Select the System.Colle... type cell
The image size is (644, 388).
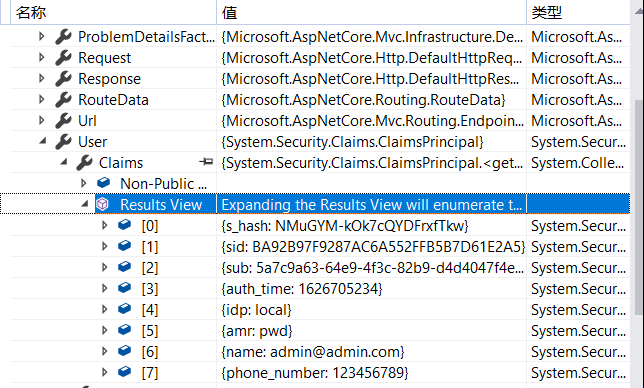pos(577,163)
